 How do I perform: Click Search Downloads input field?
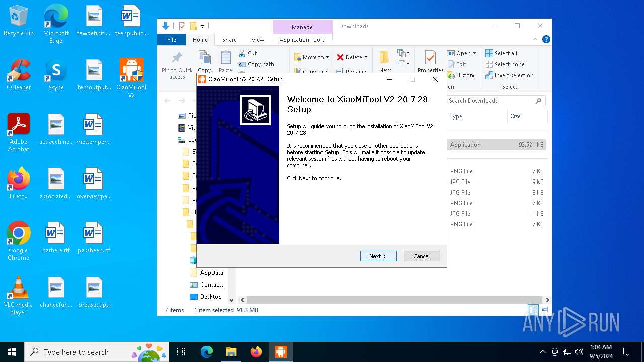(x=491, y=101)
